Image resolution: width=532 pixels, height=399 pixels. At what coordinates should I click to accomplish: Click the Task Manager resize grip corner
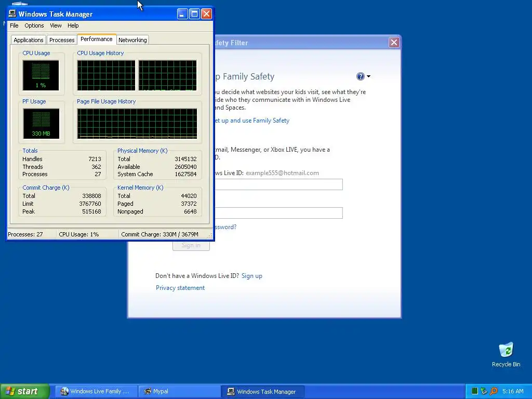(210, 236)
